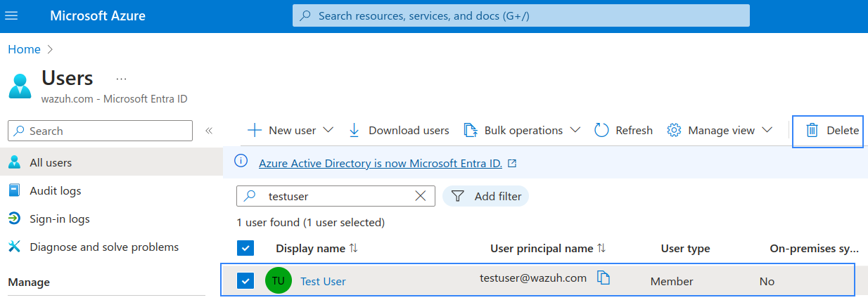Expand the Bulk operations dropdown
The image size is (868, 300).
(575, 130)
